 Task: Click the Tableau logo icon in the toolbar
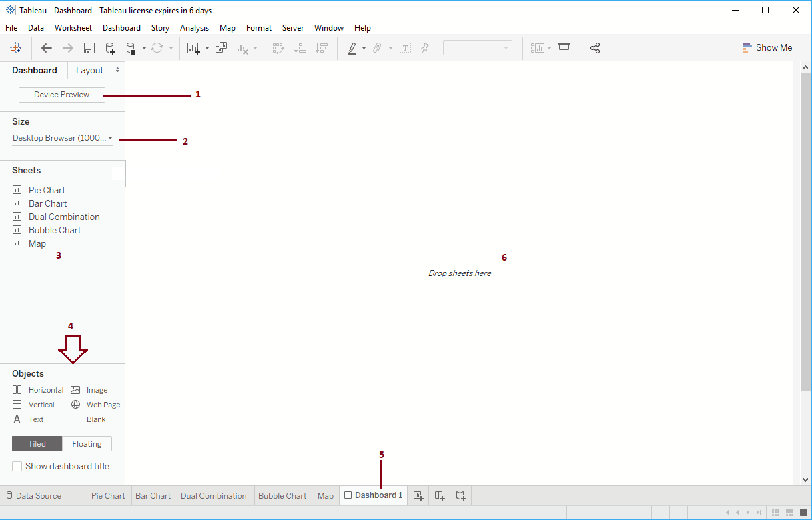click(x=15, y=47)
